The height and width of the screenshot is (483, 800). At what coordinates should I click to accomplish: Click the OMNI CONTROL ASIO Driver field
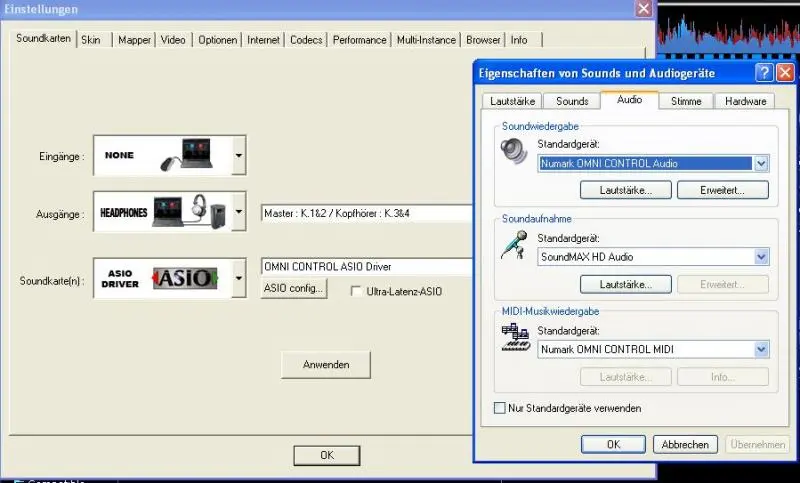point(365,267)
